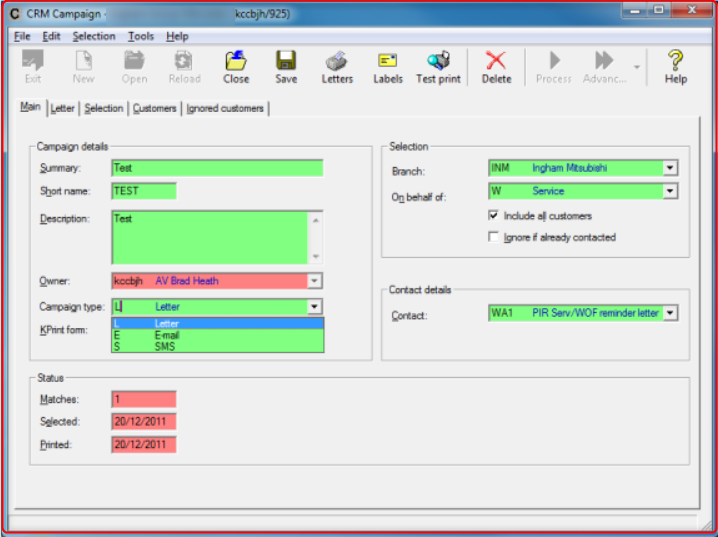Open the Tools menu
The height and width of the screenshot is (537, 718).
coord(140,36)
